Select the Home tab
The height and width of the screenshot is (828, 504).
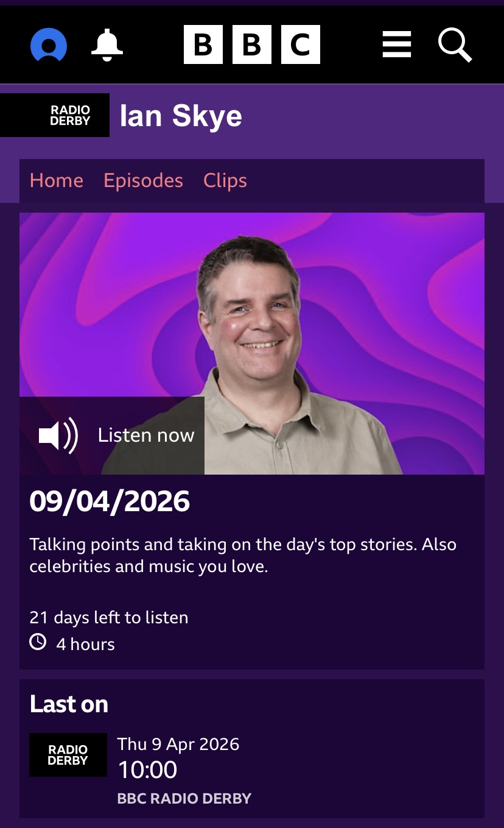click(57, 180)
